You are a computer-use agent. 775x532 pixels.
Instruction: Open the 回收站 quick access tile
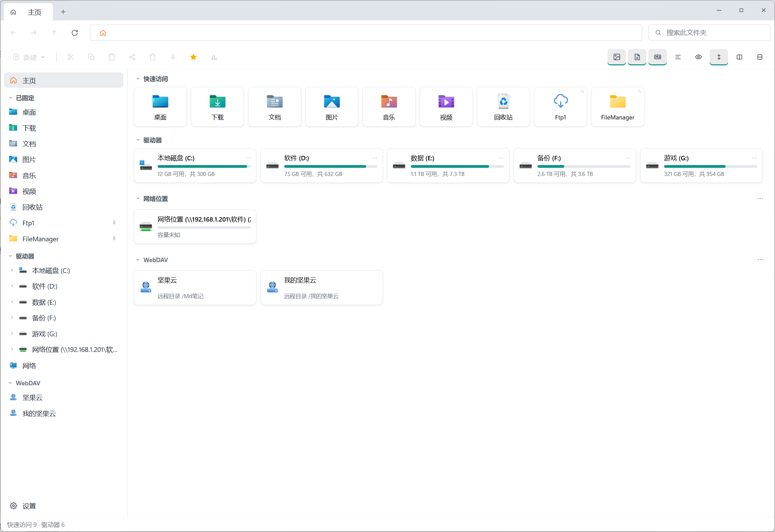click(x=503, y=107)
